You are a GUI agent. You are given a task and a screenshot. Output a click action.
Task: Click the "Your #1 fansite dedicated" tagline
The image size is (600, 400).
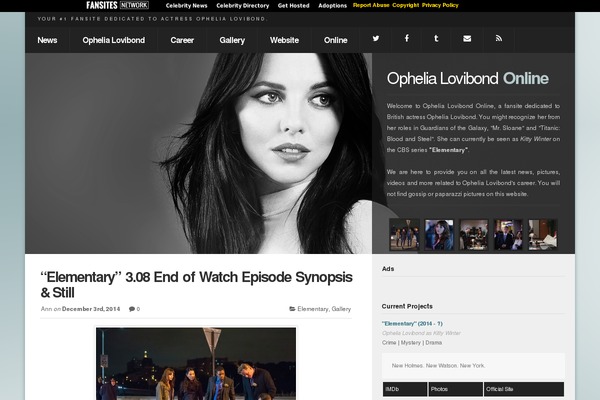pyautogui.click(x=152, y=19)
